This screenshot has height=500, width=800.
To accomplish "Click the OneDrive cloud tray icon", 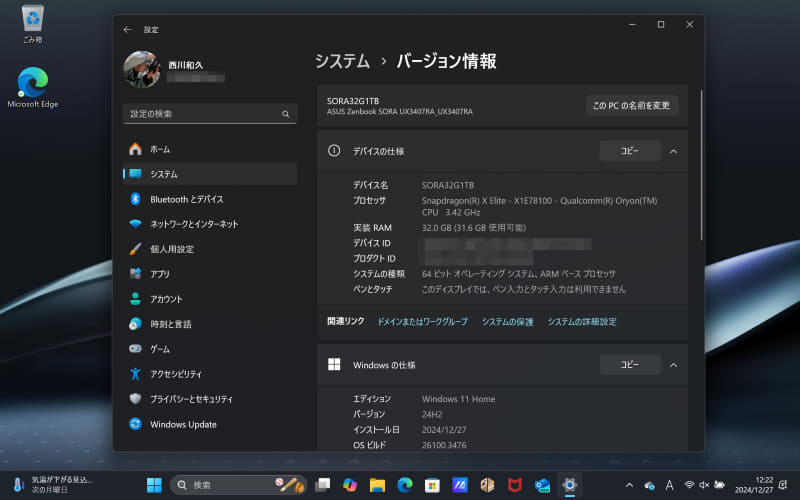I will (x=649, y=485).
